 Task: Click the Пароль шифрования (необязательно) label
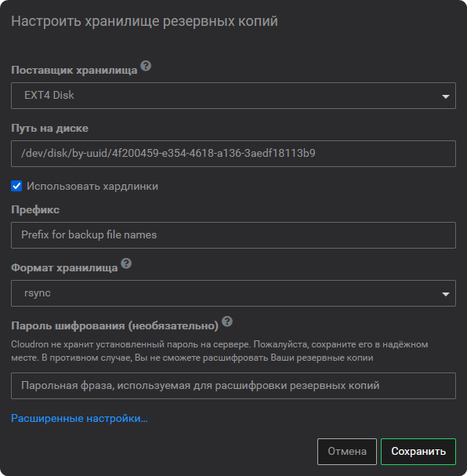pos(114,325)
